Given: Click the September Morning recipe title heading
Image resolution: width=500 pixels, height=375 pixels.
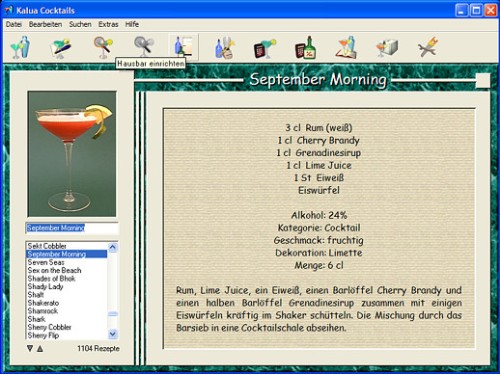Looking at the screenshot, I should [318, 80].
